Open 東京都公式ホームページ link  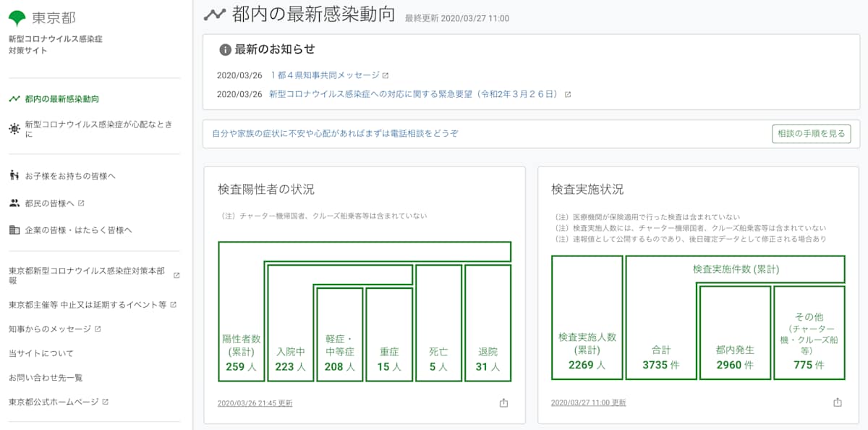coord(54,402)
